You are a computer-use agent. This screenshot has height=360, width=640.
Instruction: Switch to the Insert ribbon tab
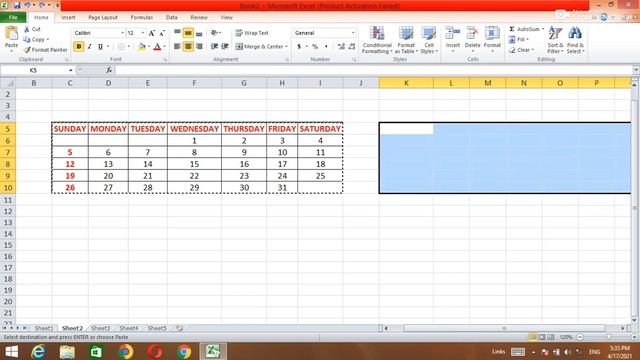[68, 18]
